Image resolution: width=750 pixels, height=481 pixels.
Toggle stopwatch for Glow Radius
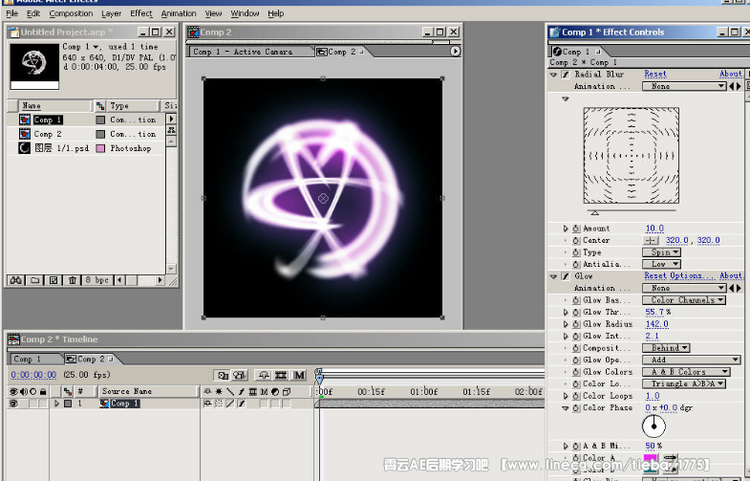click(576, 324)
